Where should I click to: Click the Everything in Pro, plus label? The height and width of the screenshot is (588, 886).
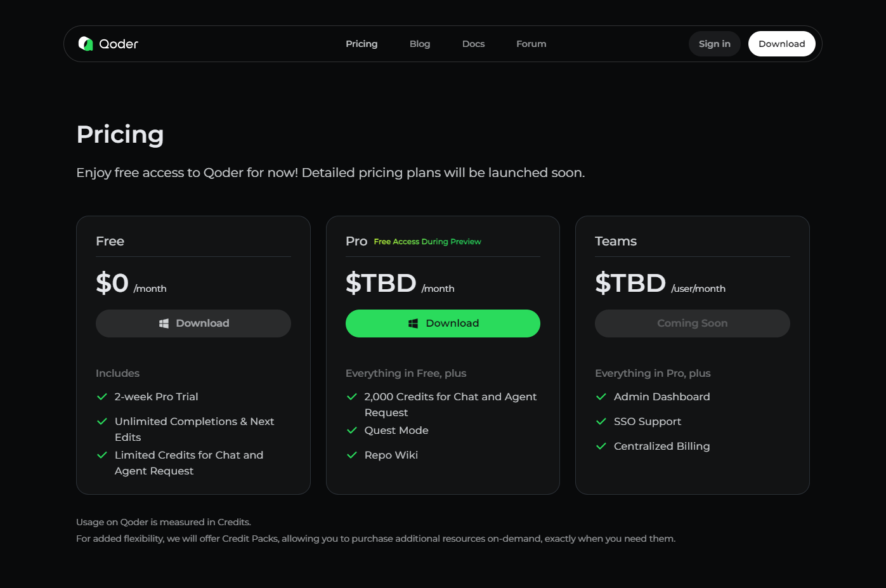click(x=653, y=373)
